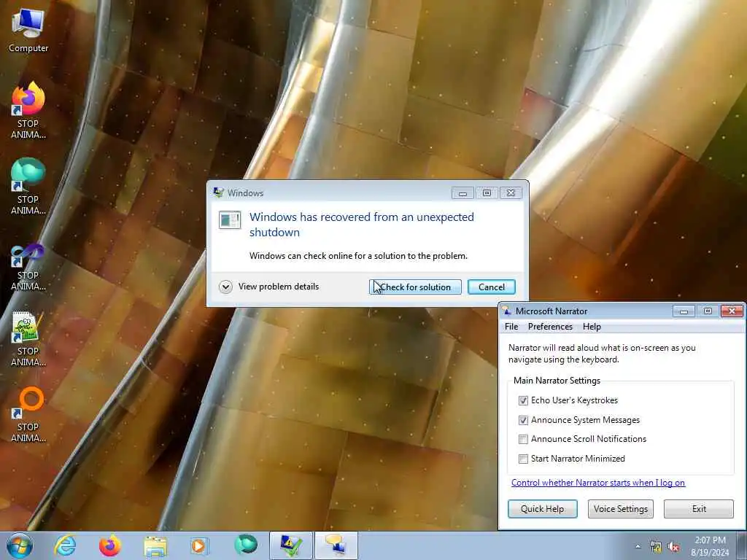747x560 pixels.
Task: Select the Firefox STOP ANIMA... desktop shortcut
Action: (28, 111)
